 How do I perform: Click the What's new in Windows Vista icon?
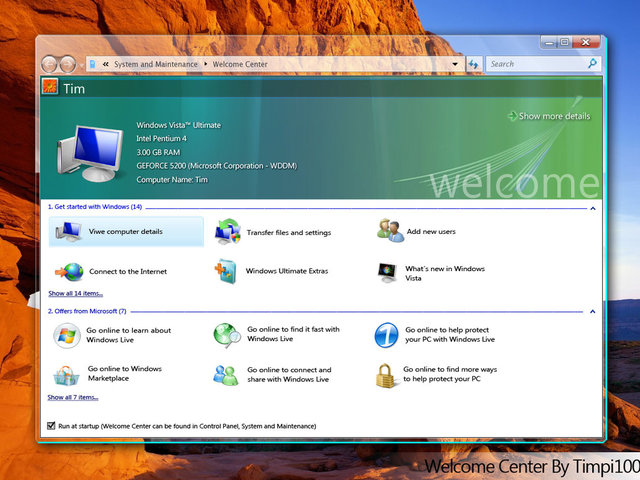click(x=387, y=273)
